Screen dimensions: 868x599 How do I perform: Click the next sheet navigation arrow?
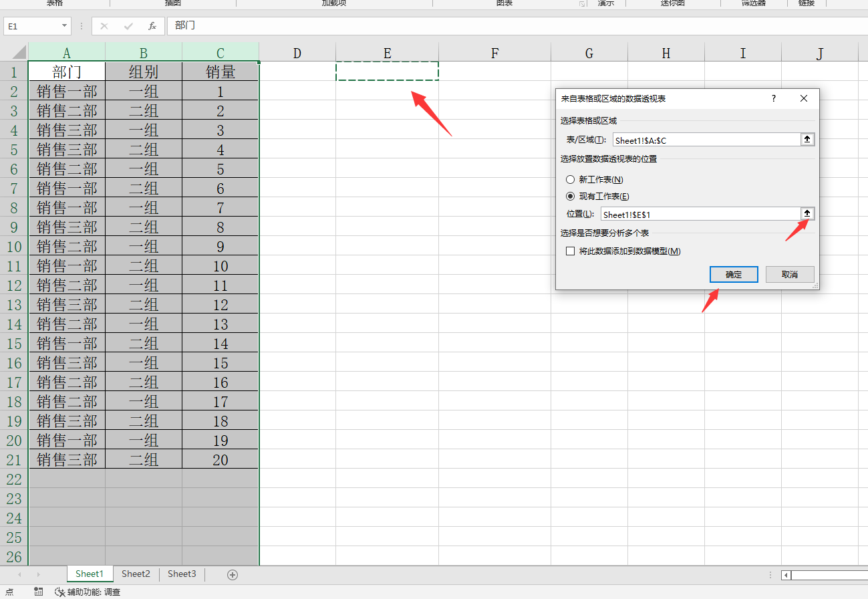(x=38, y=574)
